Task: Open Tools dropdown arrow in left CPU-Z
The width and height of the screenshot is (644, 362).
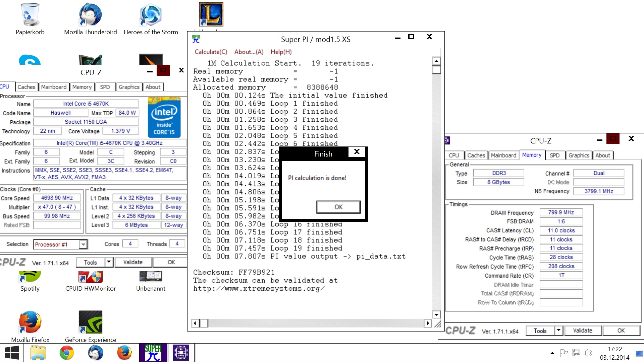Action: (x=109, y=262)
